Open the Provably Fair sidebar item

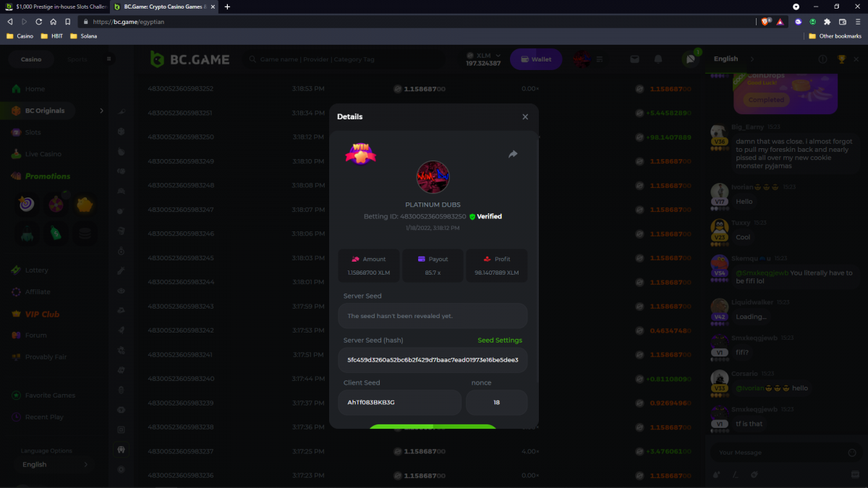[46, 357]
